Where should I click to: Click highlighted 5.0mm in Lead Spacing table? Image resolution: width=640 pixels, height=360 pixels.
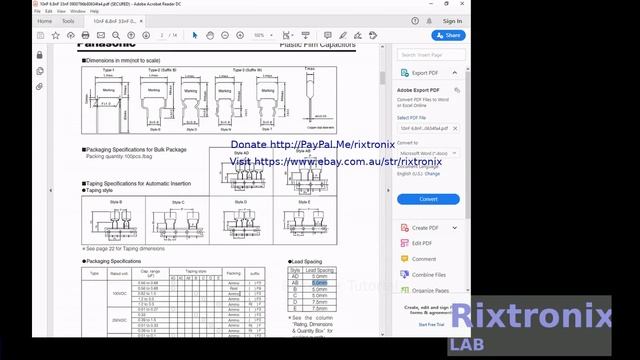point(320,282)
